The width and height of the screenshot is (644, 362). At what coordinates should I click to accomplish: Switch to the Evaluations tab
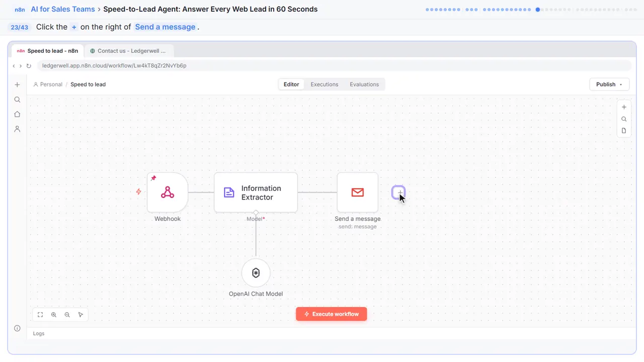pos(364,84)
